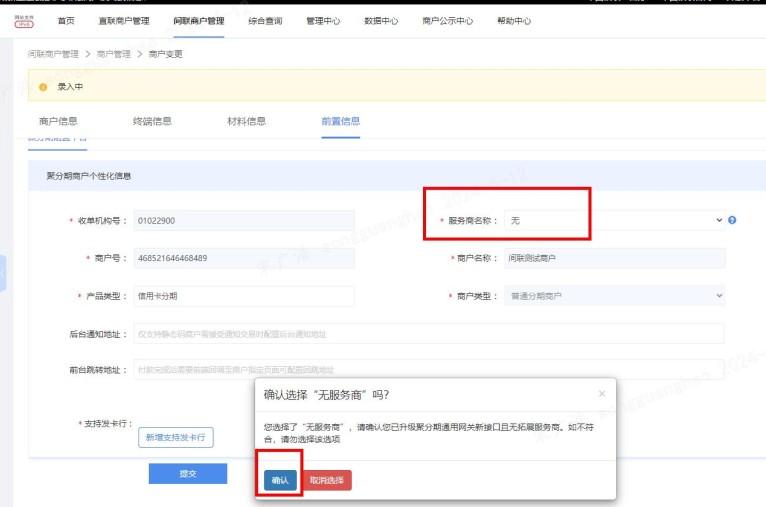This screenshot has height=507, width=766.
Task: Click the orange 录入中 status icon
Action: pos(43,87)
